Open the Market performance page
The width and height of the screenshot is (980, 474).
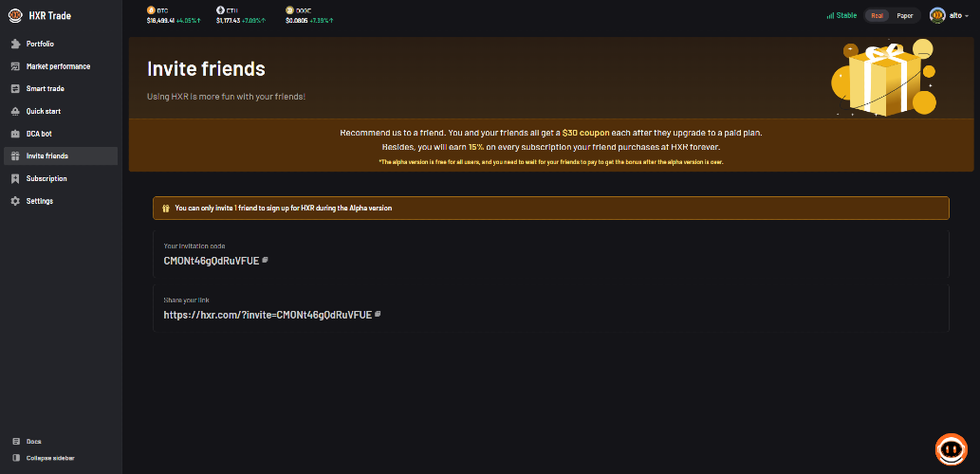point(61,66)
